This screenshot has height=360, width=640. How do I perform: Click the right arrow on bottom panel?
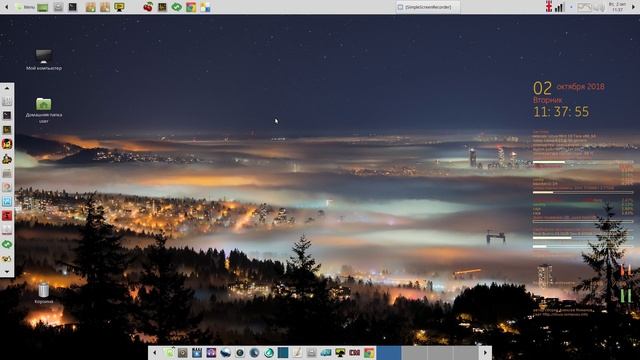coord(485,353)
